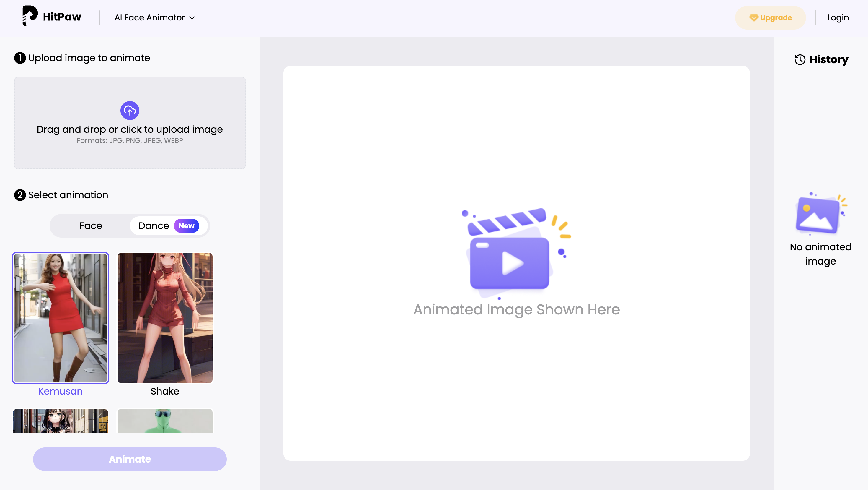Viewport: 868px width, 490px height.
Task: Switch to the Face animation tab
Action: point(90,225)
